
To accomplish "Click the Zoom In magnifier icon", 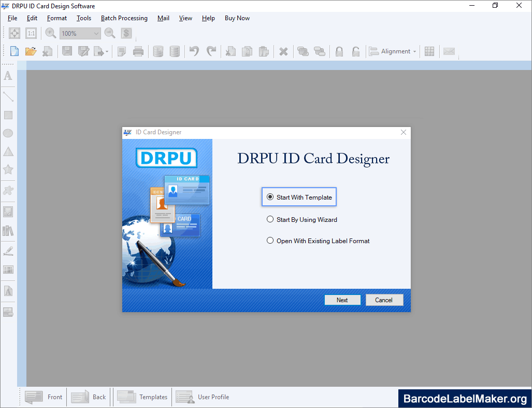I will [51, 33].
